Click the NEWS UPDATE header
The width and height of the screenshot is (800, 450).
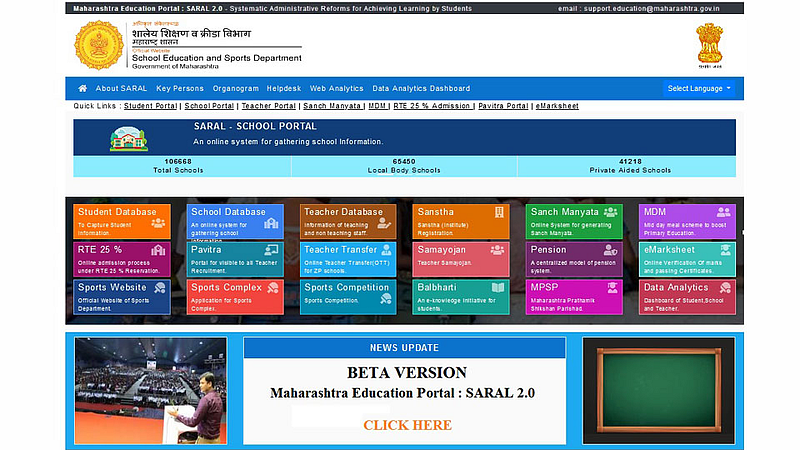click(x=404, y=347)
